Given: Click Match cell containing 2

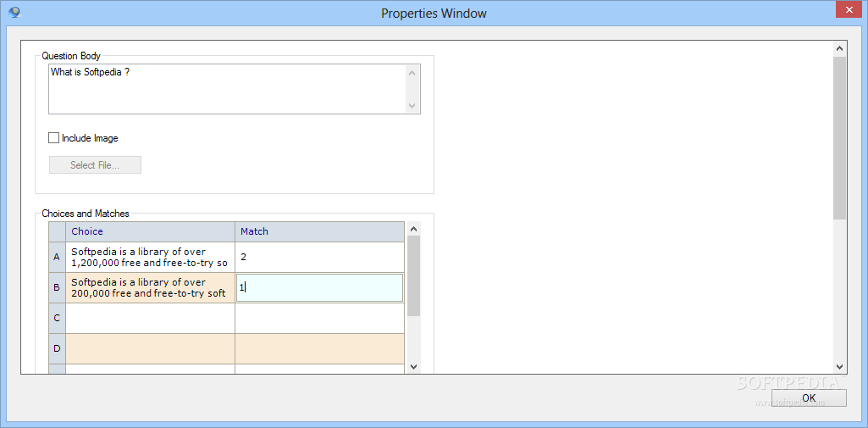Looking at the screenshot, I should [x=319, y=257].
